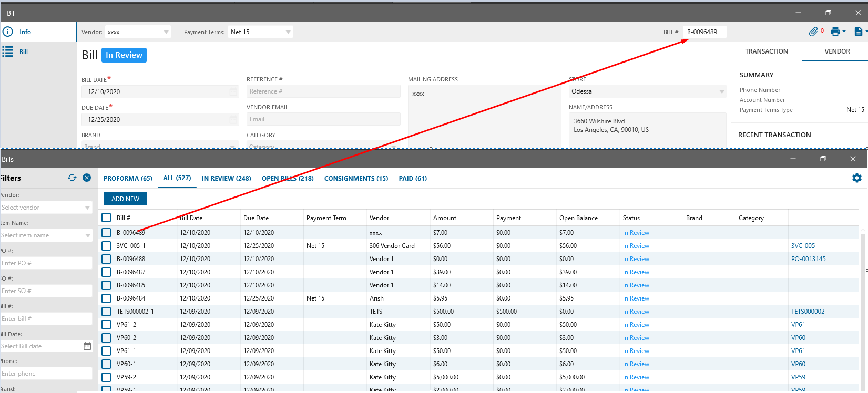Open calendar icon for Bill Date filter
Image resolution: width=868 pixels, height=393 pixels.
click(x=87, y=346)
